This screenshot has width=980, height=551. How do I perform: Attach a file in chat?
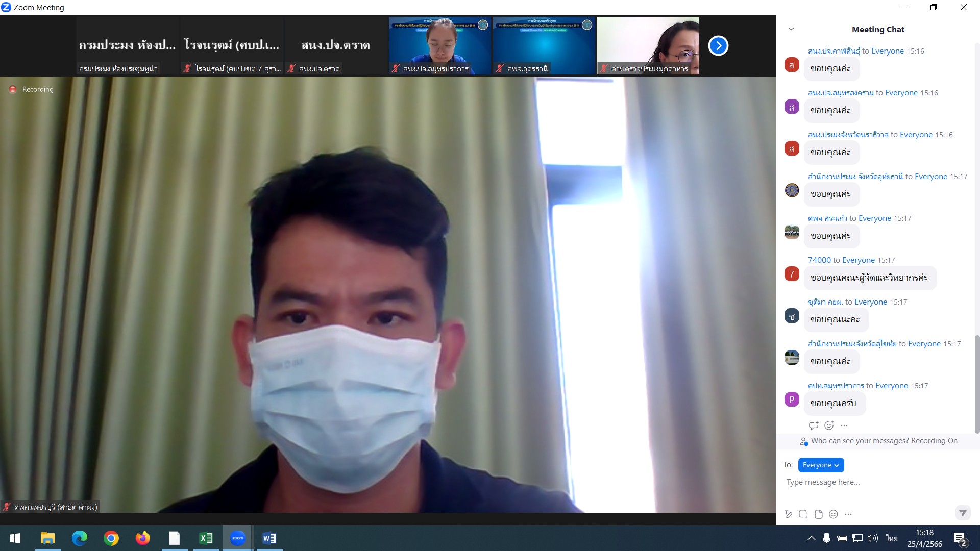(819, 514)
